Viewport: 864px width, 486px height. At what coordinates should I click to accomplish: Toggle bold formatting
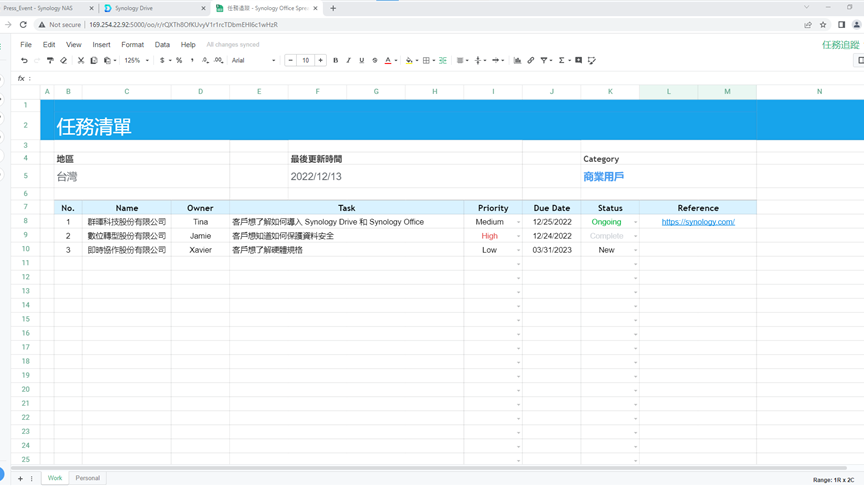336,61
